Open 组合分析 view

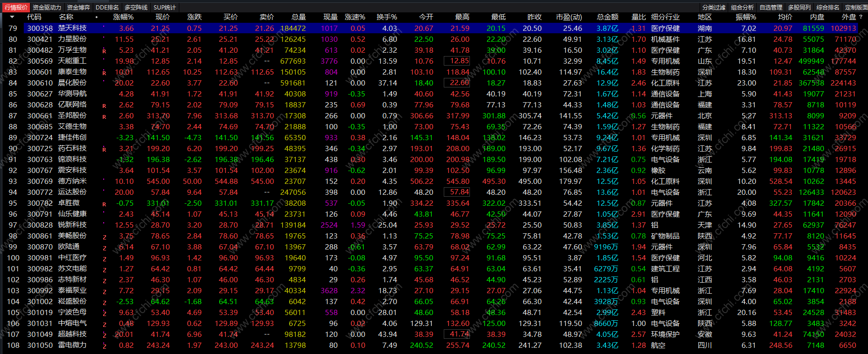click(742, 8)
